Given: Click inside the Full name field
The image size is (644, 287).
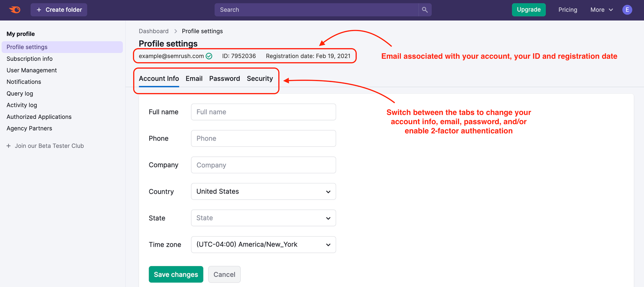Looking at the screenshot, I should [x=263, y=112].
